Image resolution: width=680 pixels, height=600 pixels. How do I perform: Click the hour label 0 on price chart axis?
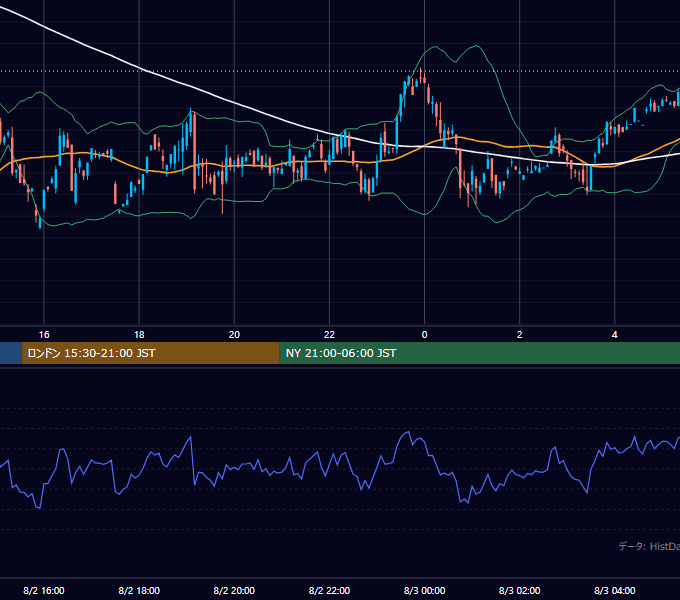(x=424, y=335)
